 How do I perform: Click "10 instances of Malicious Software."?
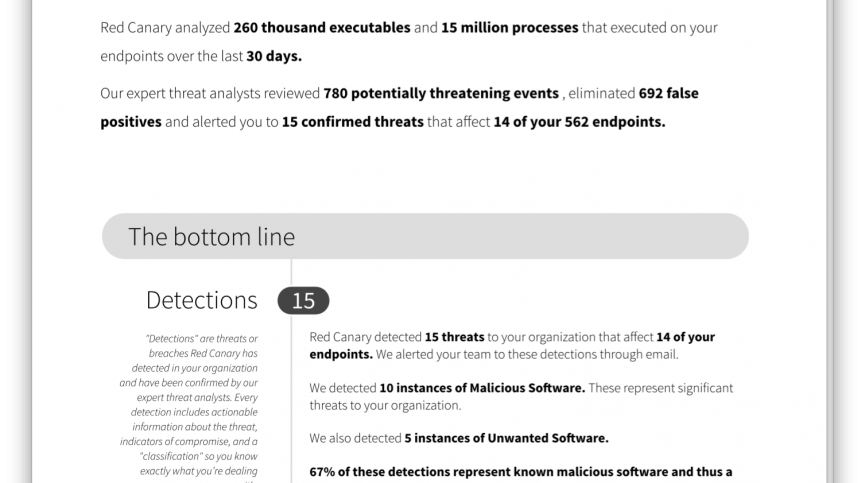point(482,388)
